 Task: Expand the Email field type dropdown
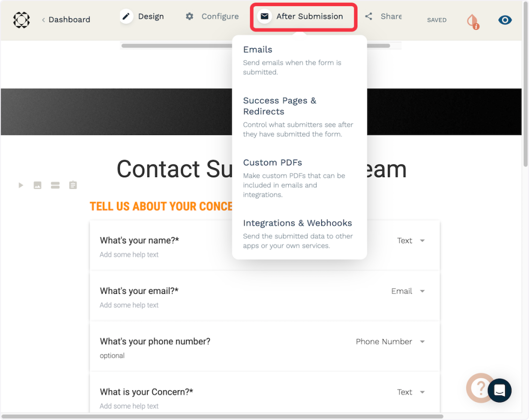tap(408, 291)
